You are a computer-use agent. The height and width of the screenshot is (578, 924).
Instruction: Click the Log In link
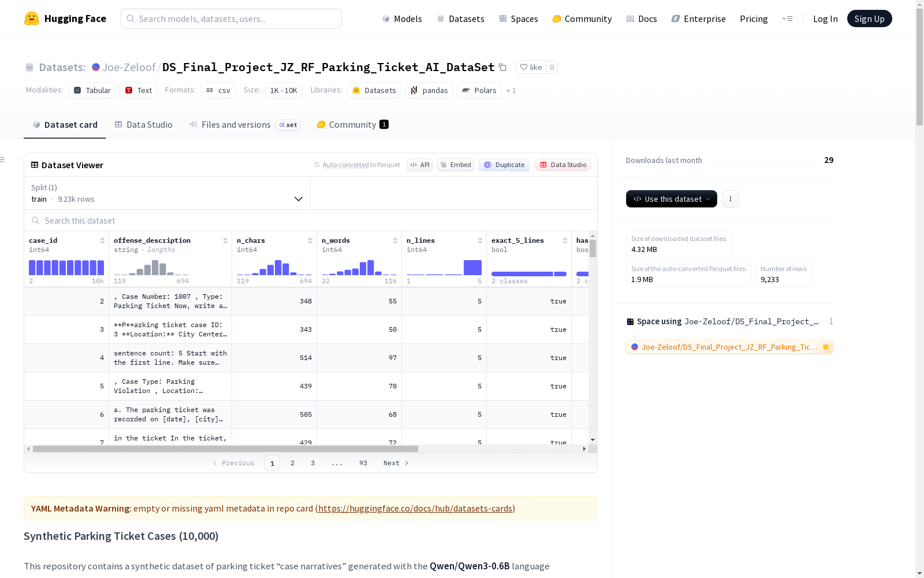pyautogui.click(x=825, y=18)
